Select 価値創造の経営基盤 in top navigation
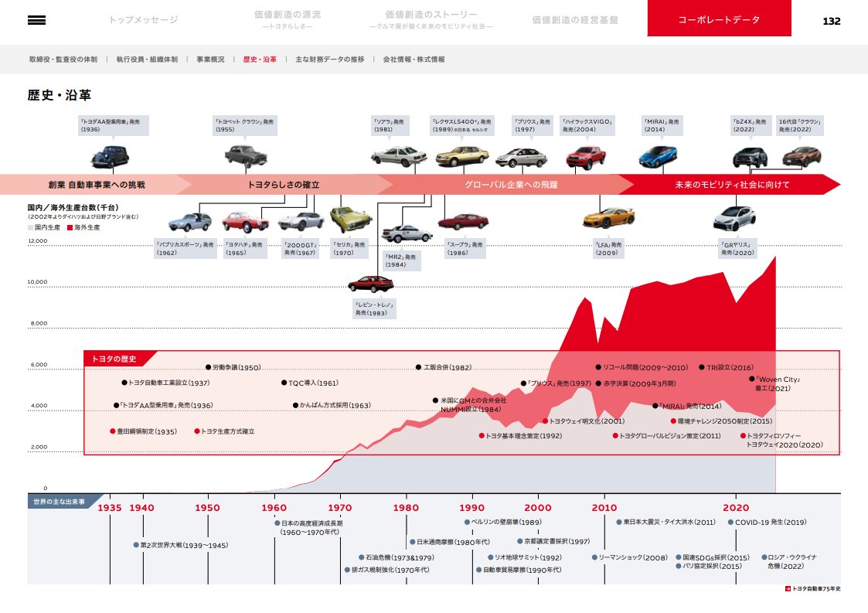 click(575, 19)
